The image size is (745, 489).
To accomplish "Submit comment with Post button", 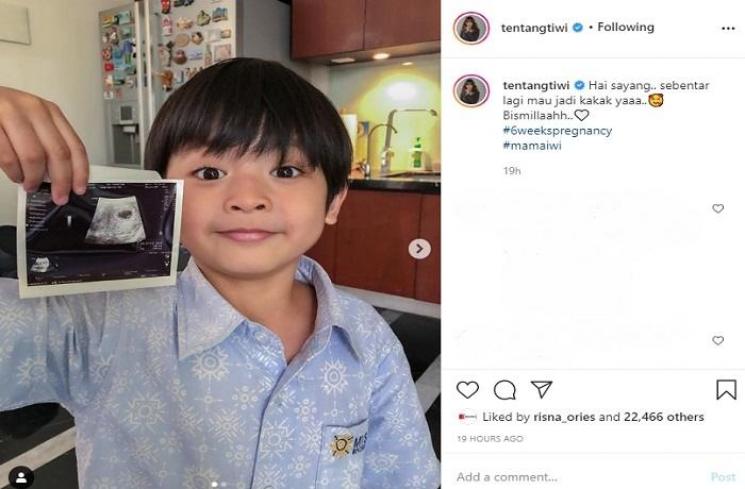I will tap(723, 477).
